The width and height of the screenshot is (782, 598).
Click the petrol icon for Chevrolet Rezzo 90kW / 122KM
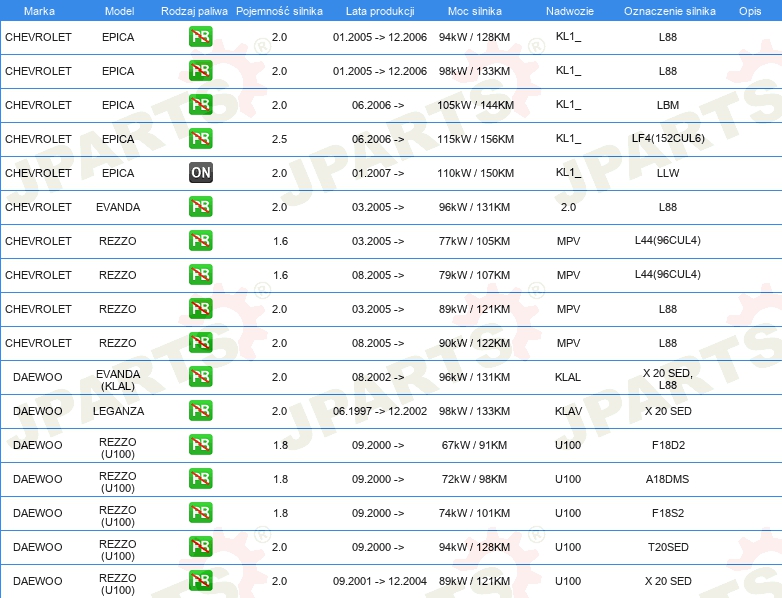tap(200, 343)
